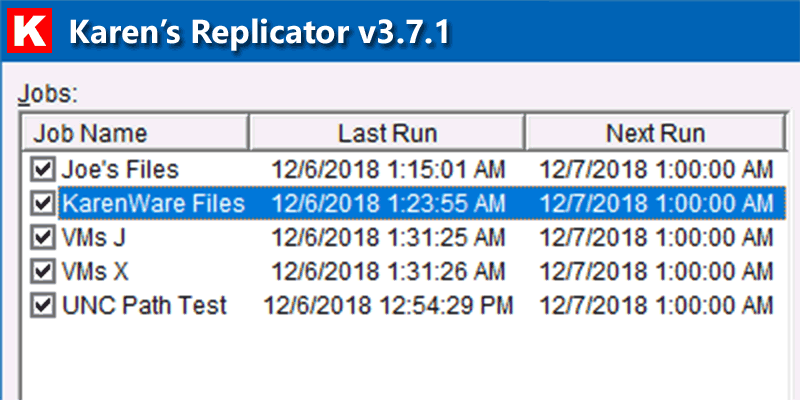
Task: Select the UNC Path Test job name
Action: coord(144,306)
